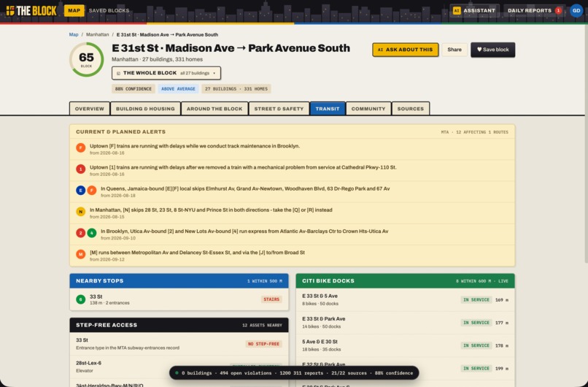588x387 pixels.
Task: Click the block score 65 ring
Action: (x=86, y=59)
